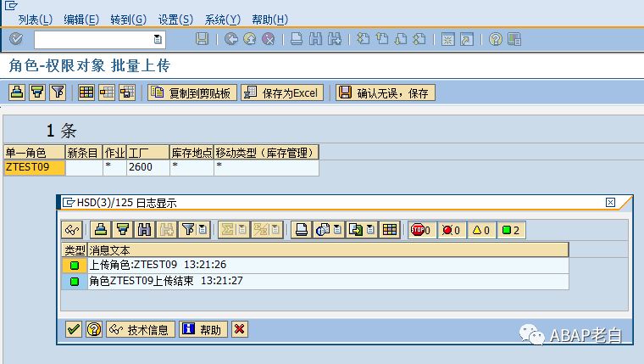
Task: Toggle the yellow warning messages filter
Action: click(x=481, y=230)
